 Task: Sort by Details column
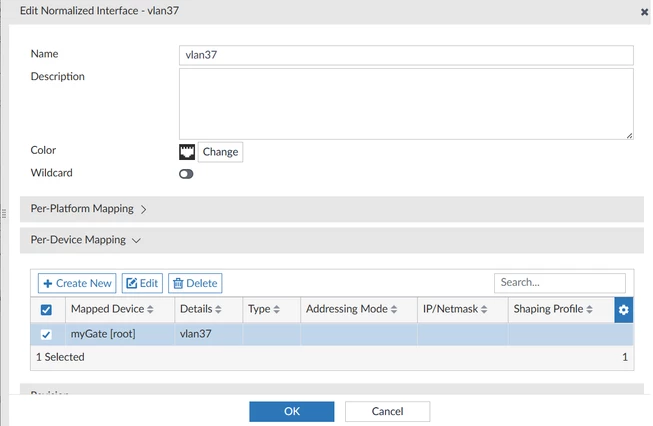pyautogui.click(x=200, y=309)
